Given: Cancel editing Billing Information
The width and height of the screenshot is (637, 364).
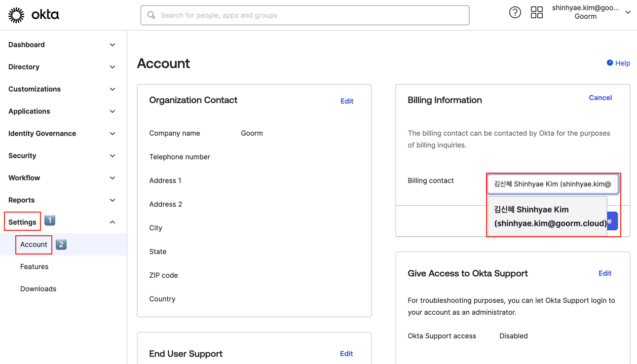Looking at the screenshot, I should click(x=600, y=98).
